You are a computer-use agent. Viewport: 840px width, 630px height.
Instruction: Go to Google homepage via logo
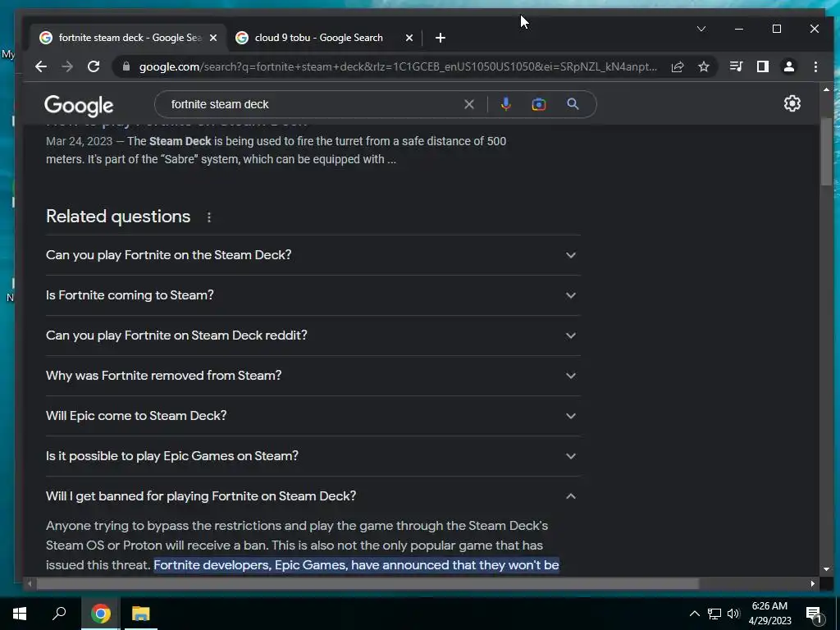pyautogui.click(x=79, y=105)
